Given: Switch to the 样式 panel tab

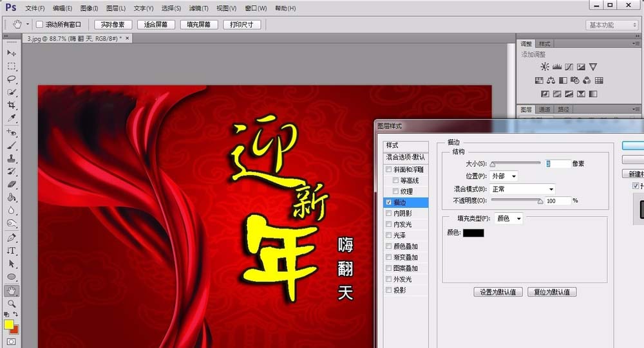Looking at the screenshot, I should [x=545, y=44].
